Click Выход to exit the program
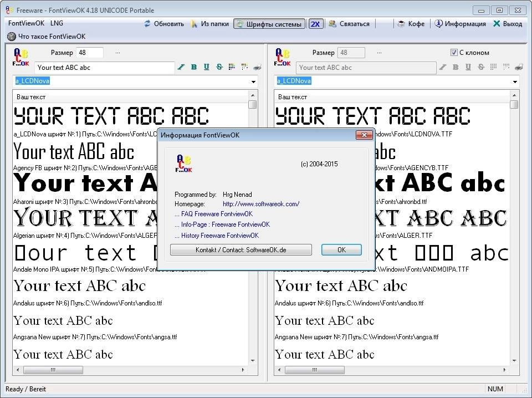This screenshot has width=532, height=398. 508,24
